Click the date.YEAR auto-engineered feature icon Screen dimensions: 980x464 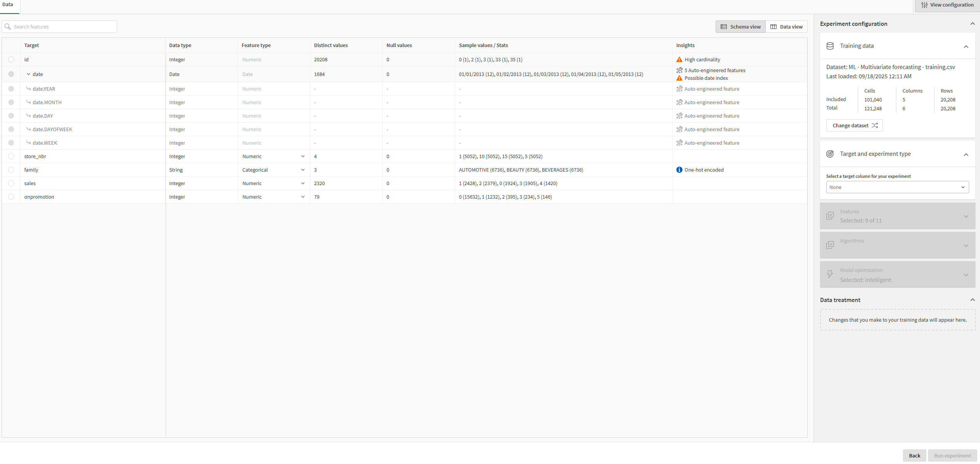[679, 89]
